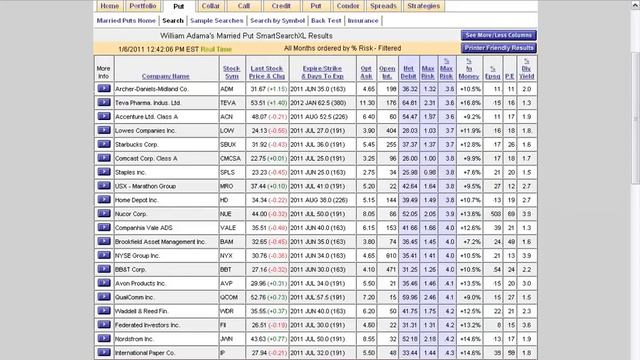The image size is (640, 360).
Task: Sort by P.E column header
Action: [509, 76]
